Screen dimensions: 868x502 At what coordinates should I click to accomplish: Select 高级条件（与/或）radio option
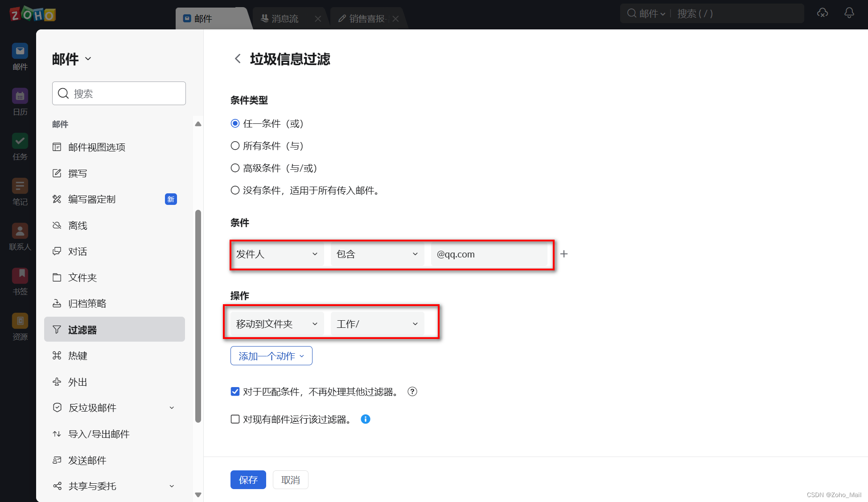(x=235, y=168)
